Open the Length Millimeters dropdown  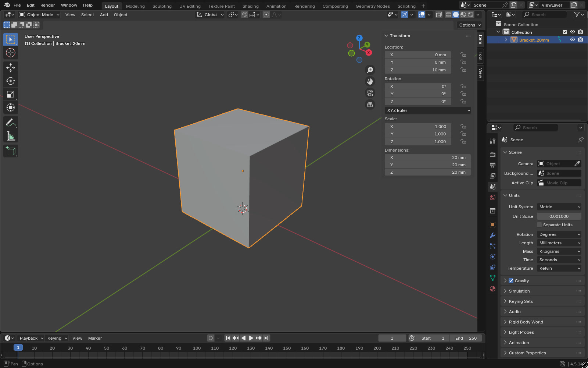click(559, 243)
